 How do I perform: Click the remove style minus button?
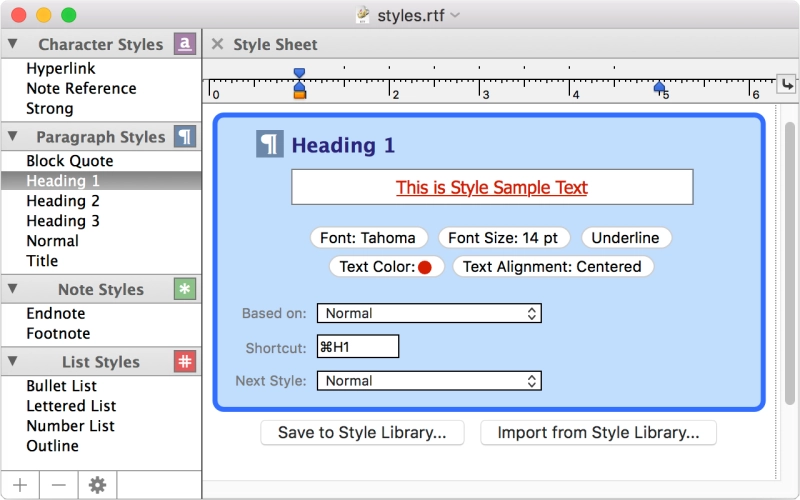pos(59,485)
